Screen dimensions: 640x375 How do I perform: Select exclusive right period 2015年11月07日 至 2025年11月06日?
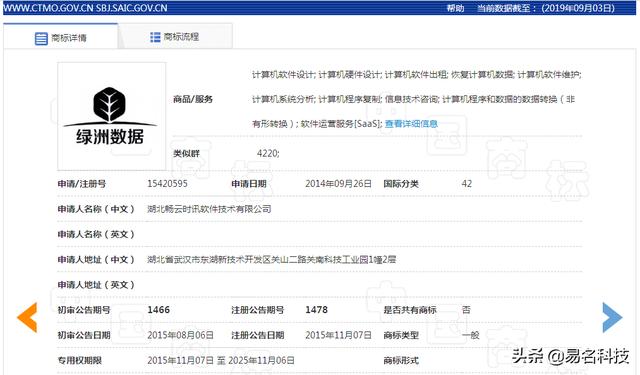(x=221, y=360)
